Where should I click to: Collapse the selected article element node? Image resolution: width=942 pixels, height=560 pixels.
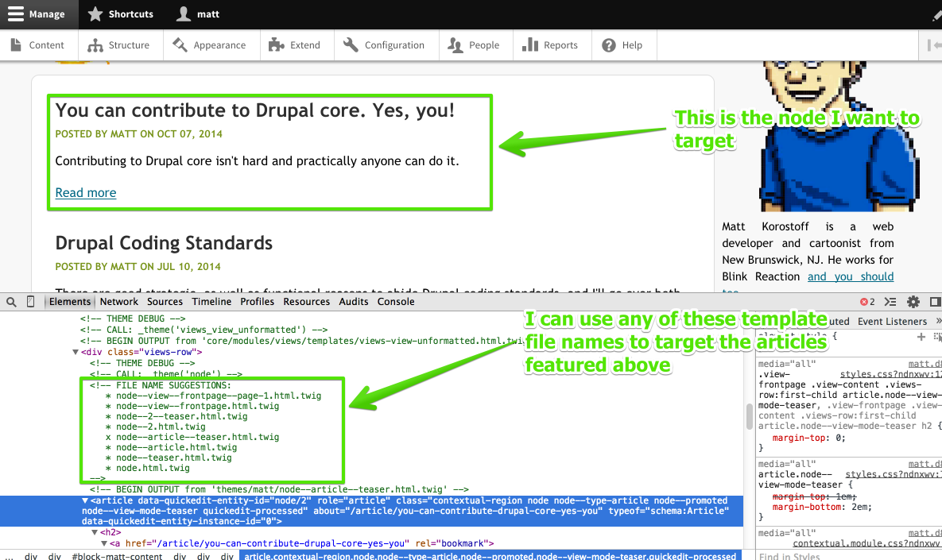85,500
